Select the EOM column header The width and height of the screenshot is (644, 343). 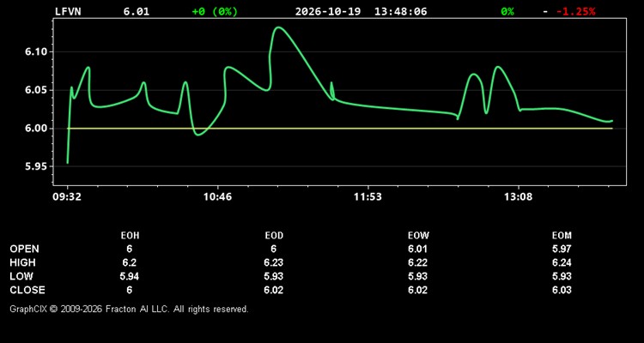(x=562, y=236)
